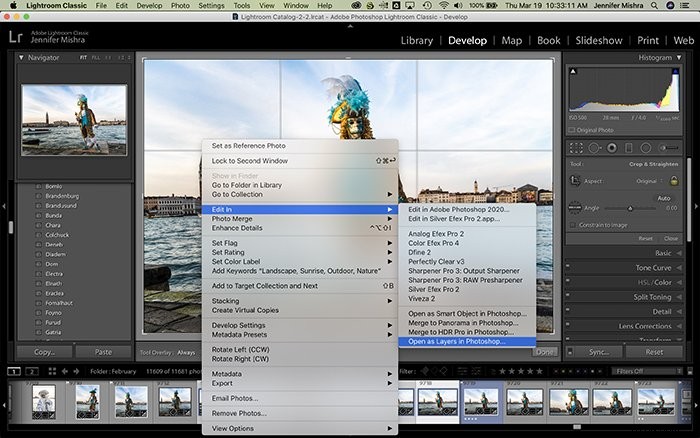Toggle the Constrain to Image checkbox
The height and width of the screenshot is (438, 700).
572,225
